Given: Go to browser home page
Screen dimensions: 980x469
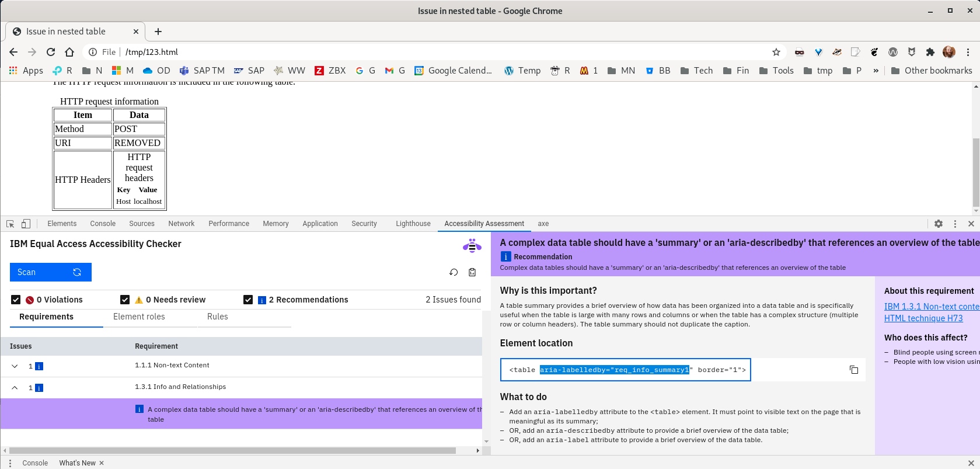Looking at the screenshot, I should [x=69, y=52].
